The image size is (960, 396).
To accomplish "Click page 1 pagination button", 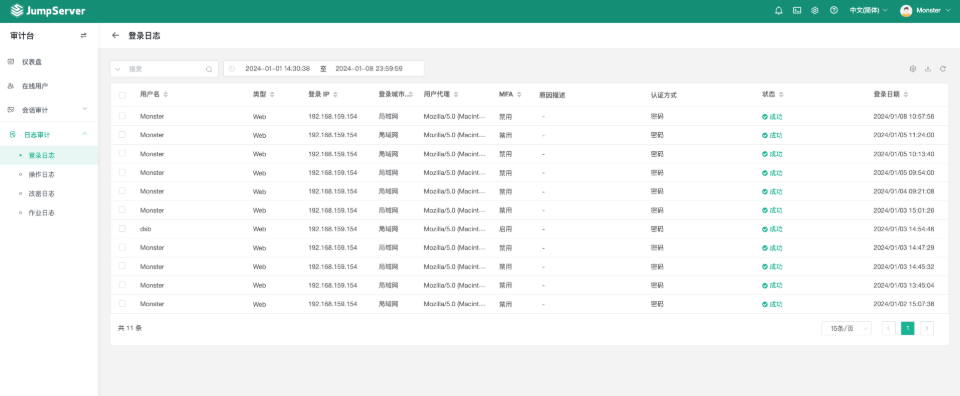I will click(x=907, y=329).
